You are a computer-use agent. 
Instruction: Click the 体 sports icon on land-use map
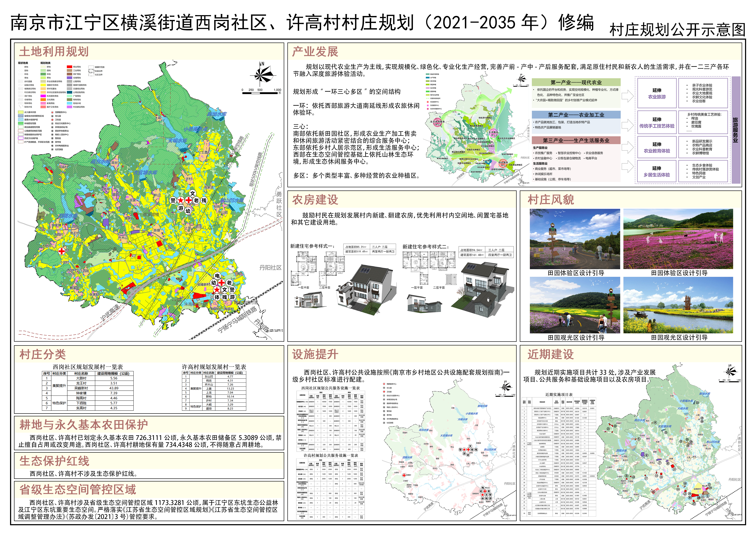217,297
